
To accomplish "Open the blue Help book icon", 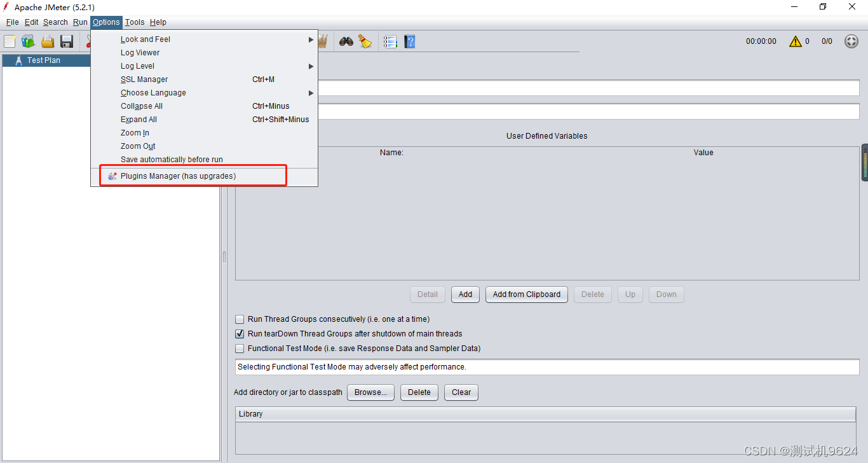I will 410,41.
